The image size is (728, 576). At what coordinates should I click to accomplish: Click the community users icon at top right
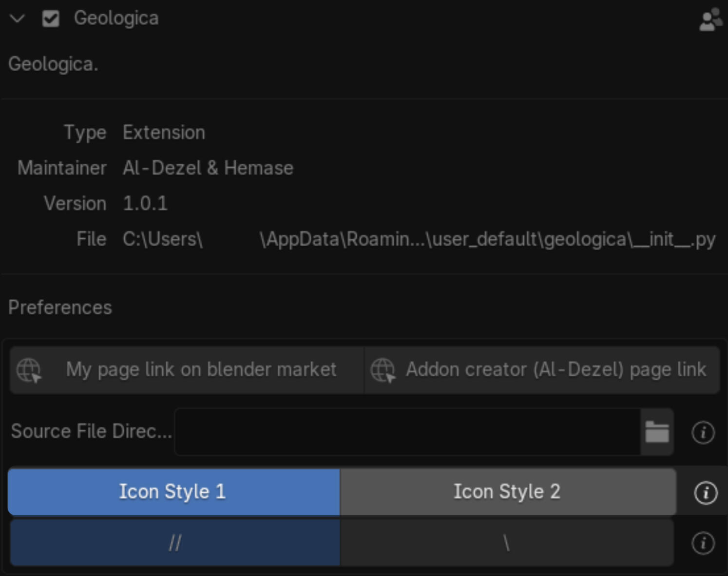click(710, 19)
